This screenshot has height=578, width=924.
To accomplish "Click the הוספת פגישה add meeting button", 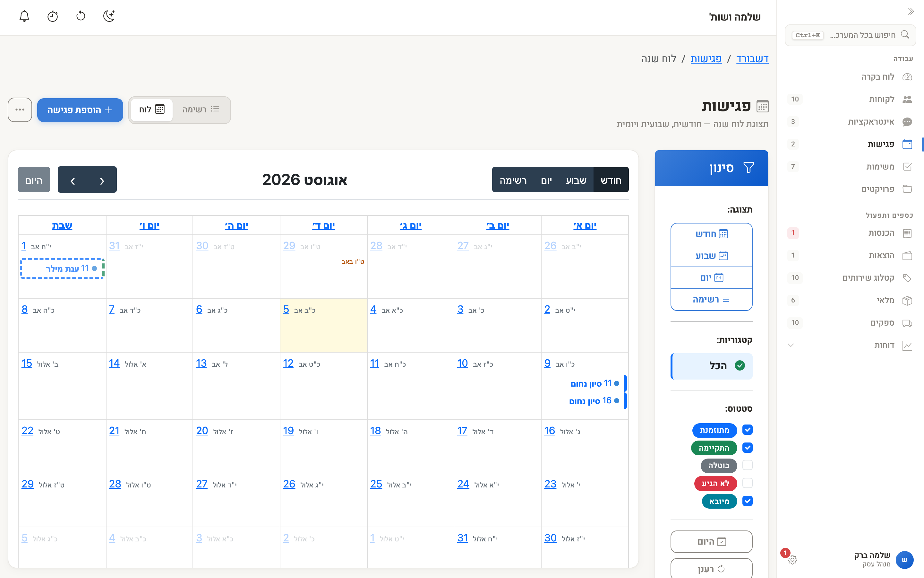I will [80, 110].
